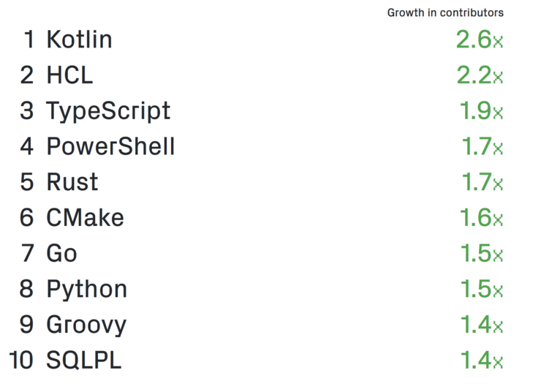Click the TypeScript language label

[108, 112]
